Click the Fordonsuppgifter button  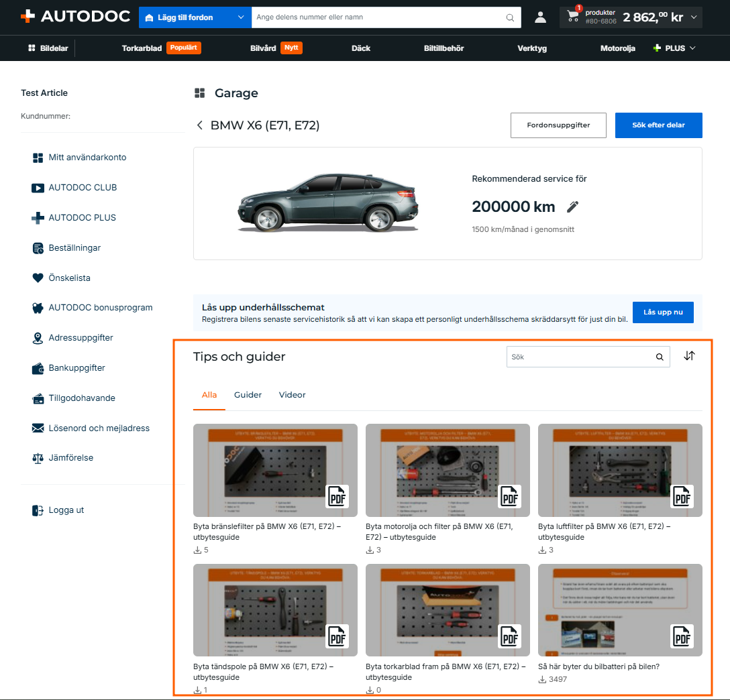pyautogui.click(x=558, y=125)
